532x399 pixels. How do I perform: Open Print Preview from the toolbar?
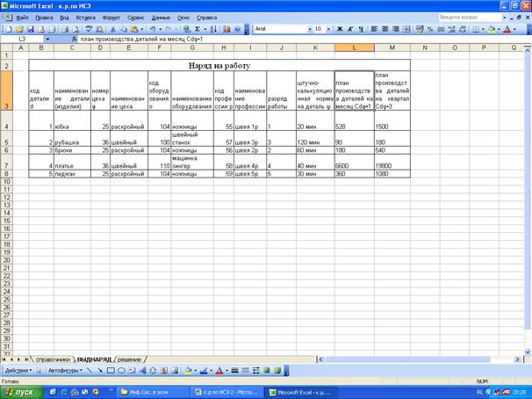(75, 30)
